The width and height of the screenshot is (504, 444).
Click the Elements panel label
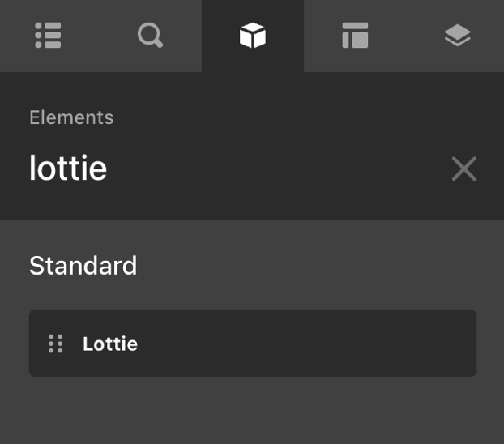(71, 117)
